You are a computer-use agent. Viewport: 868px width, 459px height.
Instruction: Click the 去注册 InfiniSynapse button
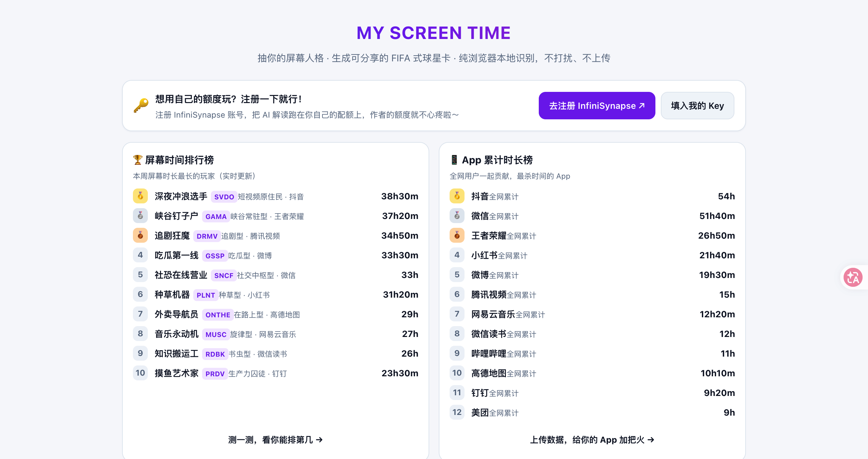pyautogui.click(x=597, y=105)
